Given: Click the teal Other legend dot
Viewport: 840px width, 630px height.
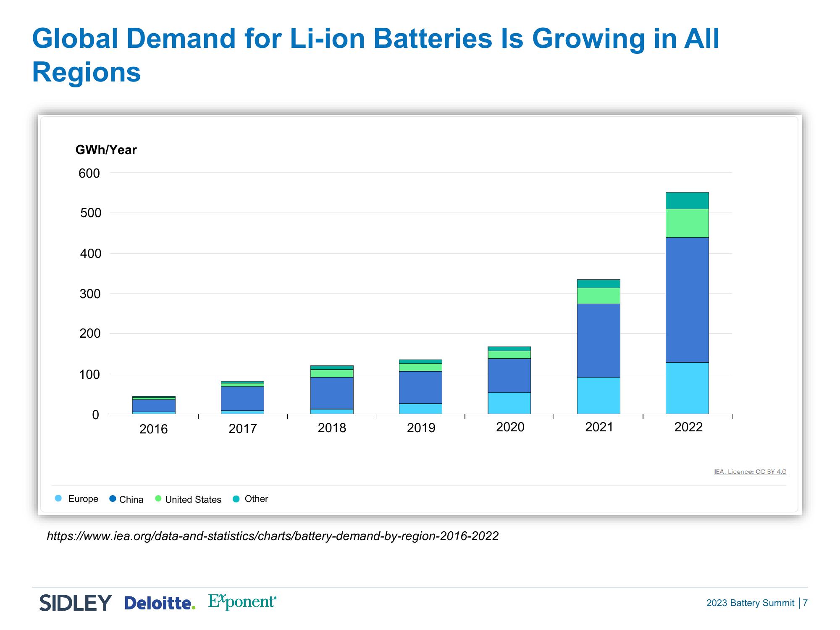Looking at the screenshot, I should tap(236, 499).
